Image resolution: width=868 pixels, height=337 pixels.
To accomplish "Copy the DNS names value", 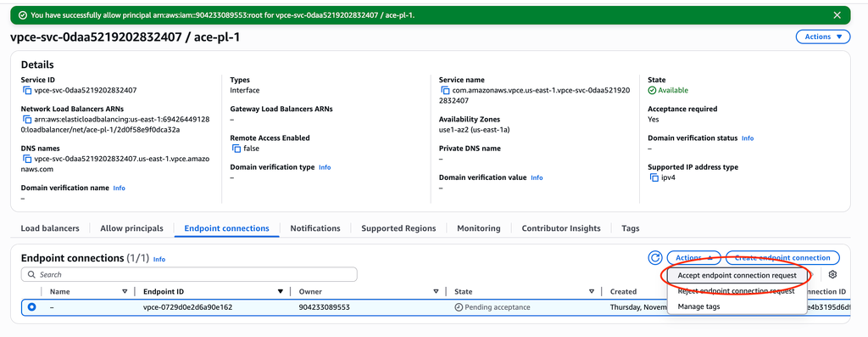I will click(26, 159).
